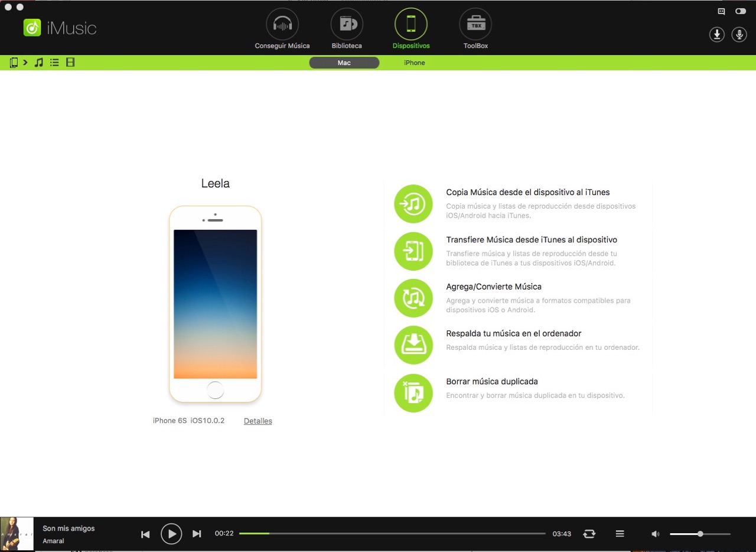Skip to the previous track
Screen dimensions: 756x552
[145, 534]
